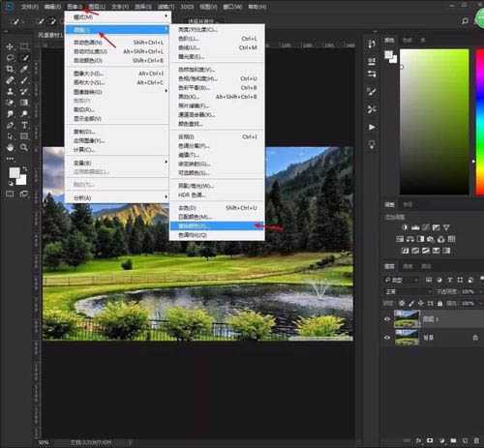Select the Move tool

10,46
